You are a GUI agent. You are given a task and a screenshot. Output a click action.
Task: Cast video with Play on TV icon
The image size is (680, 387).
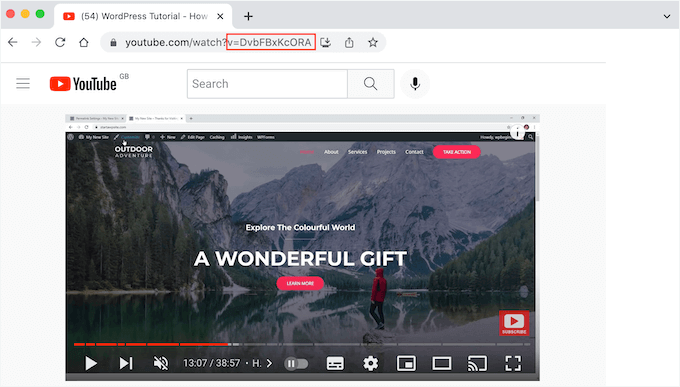[x=477, y=364]
